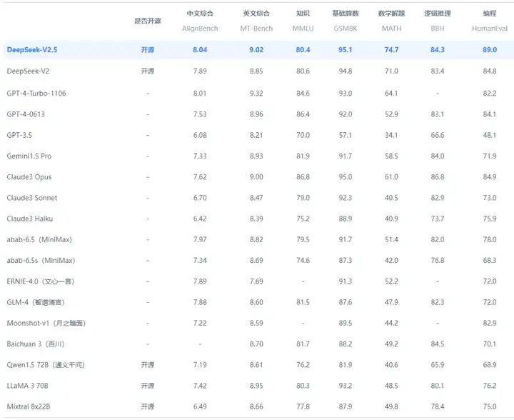Select the Qwen1.5 72B row label
The image size is (514, 420).
[x=46, y=365]
